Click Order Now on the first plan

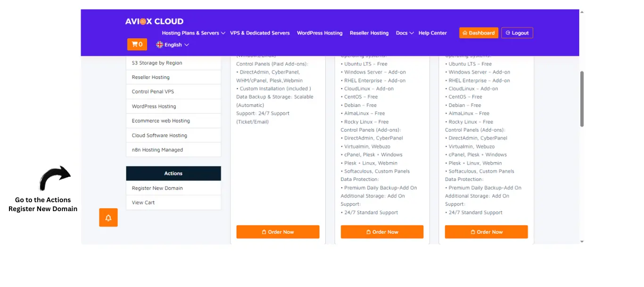[278, 232]
